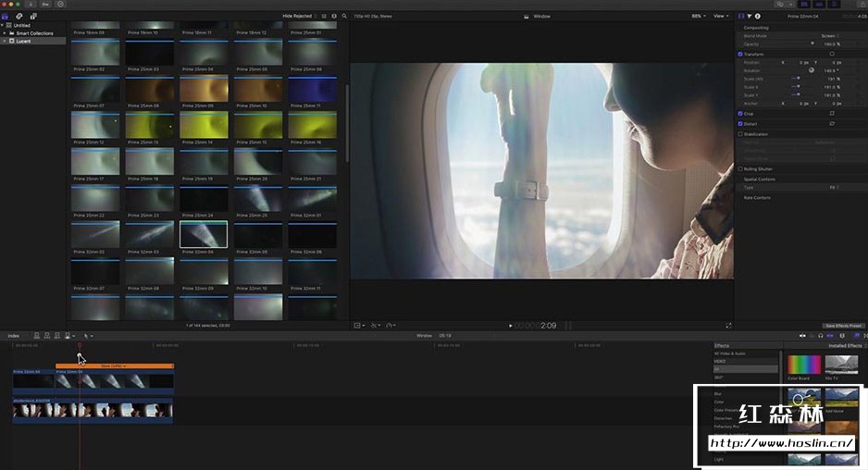Uncheck the Crop checkbox
Screen dimensions: 868x470
pos(740,114)
